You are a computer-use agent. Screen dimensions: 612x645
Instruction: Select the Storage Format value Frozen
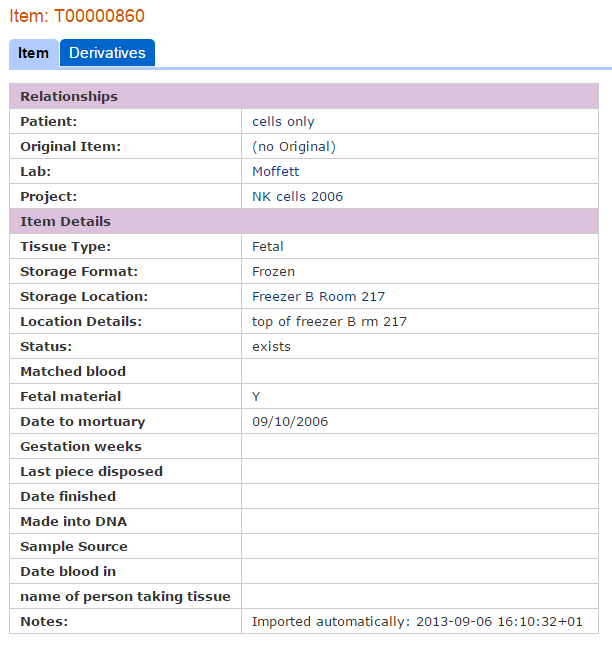(x=274, y=272)
